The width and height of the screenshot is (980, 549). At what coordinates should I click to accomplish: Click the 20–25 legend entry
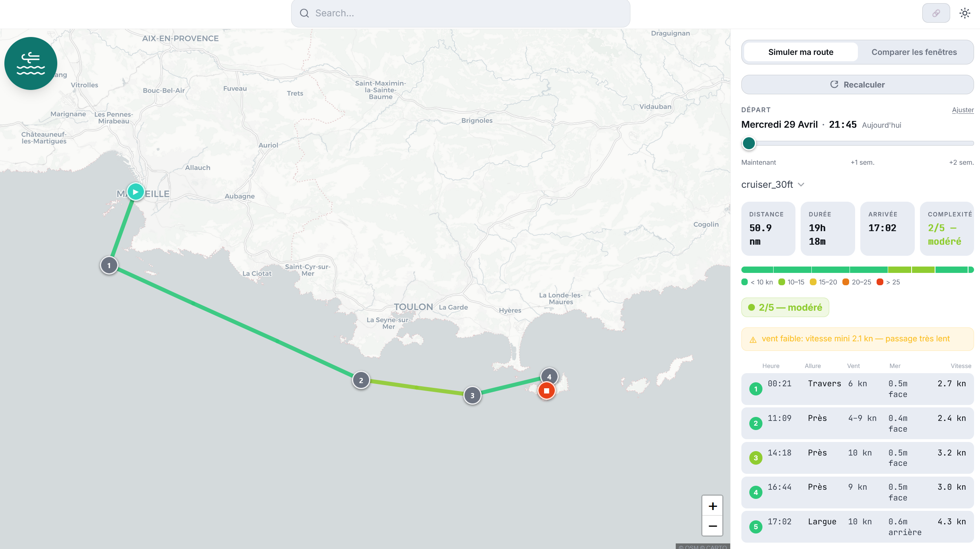(857, 282)
